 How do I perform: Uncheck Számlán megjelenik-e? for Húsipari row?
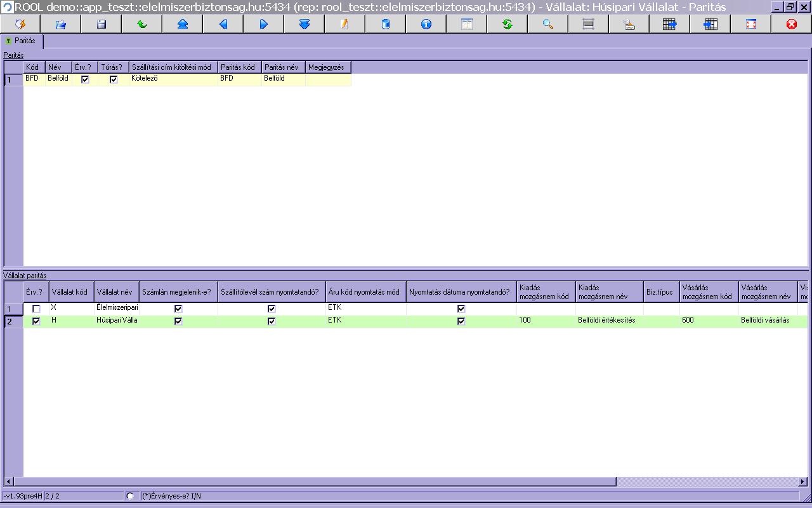[178, 321]
